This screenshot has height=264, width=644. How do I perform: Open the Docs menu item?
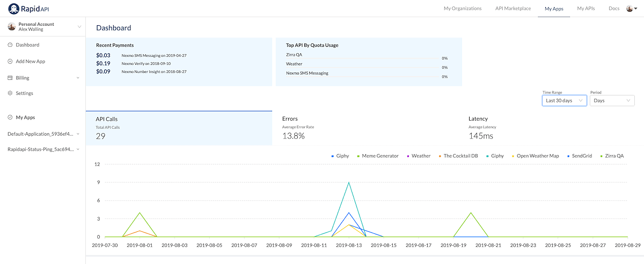tap(614, 9)
